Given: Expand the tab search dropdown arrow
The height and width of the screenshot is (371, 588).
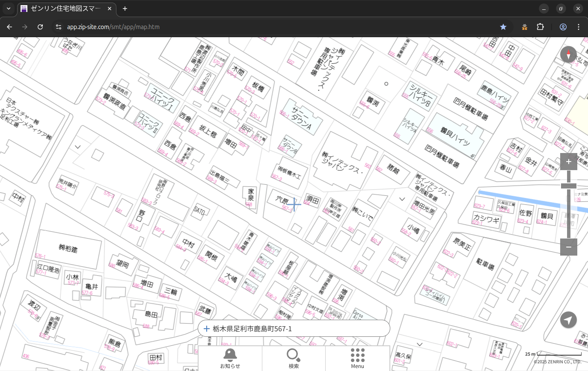Looking at the screenshot, I should 9,9.
